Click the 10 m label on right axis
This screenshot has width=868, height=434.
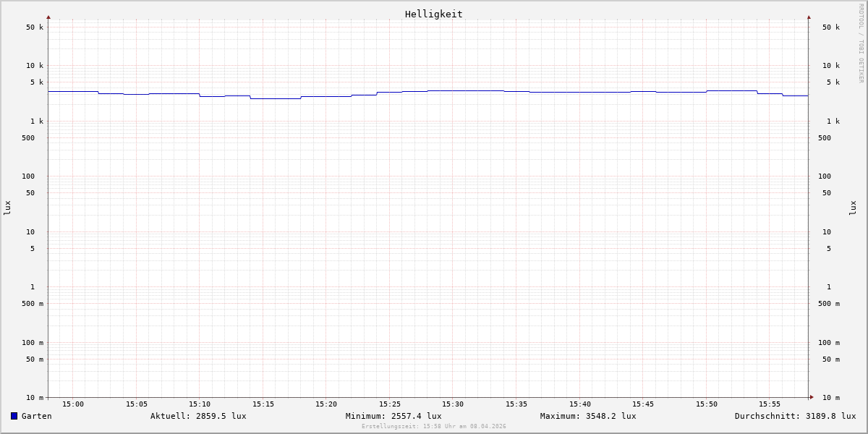click(830, 398)
